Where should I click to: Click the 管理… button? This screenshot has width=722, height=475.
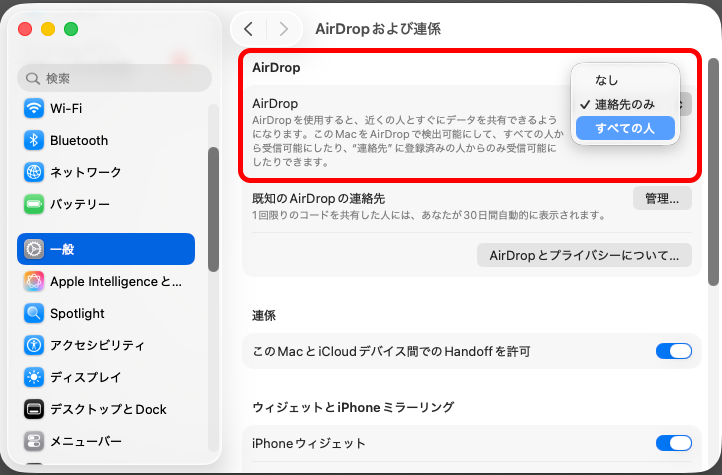pyautogui.click(x=662, y=198)
